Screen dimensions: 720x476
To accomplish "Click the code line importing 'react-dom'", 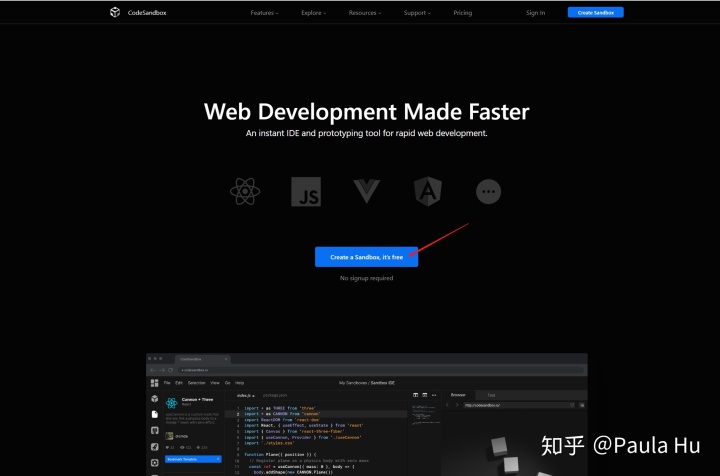I will (x=282, y=420).
